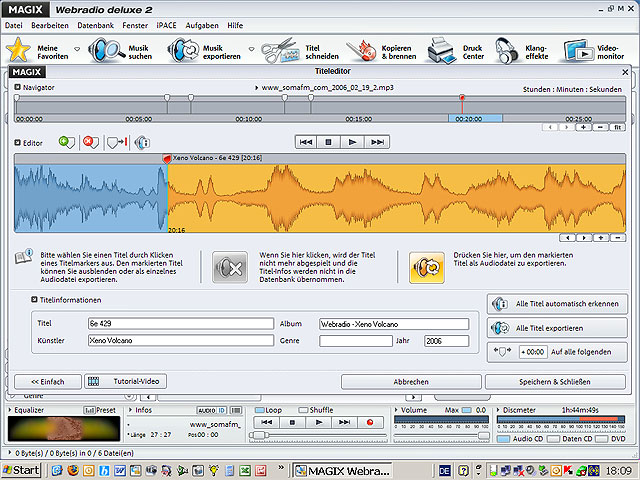This screenshot has height=480, width=640.
Task: Expand the Discmeter panel arrow
Action: point(498,410)
